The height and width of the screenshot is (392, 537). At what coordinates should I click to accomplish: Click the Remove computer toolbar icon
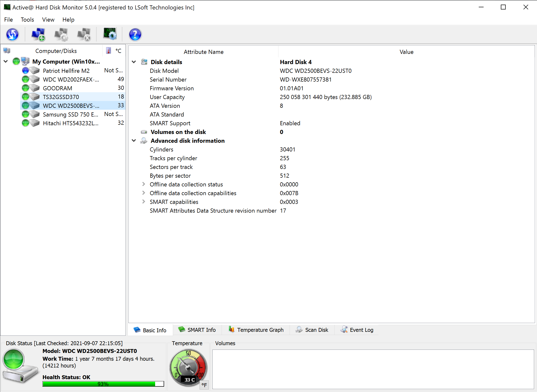(84, 34)
